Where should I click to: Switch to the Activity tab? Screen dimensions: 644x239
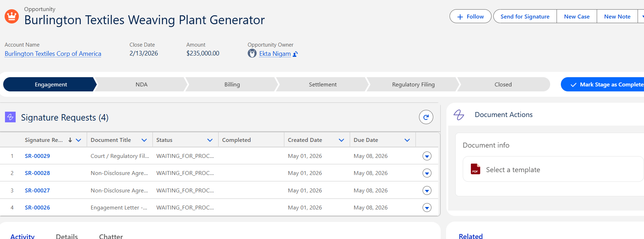pyautogui.click(x=22, y=236)
